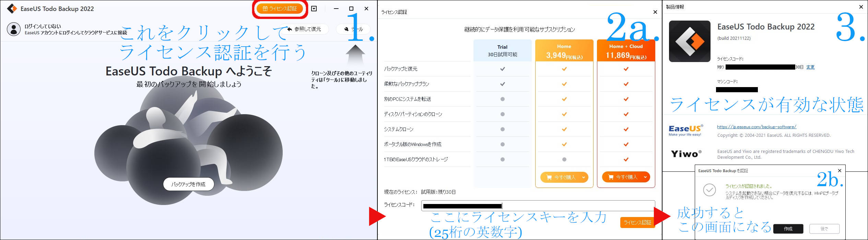Expand the arrow on Home + Cloud 今すぐ購入
This screenshot has width=868, height=240.
[x=645, y=177]
